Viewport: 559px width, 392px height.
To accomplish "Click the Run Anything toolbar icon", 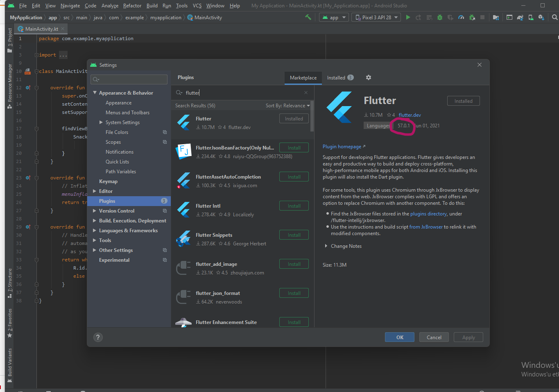I will 509,17.
